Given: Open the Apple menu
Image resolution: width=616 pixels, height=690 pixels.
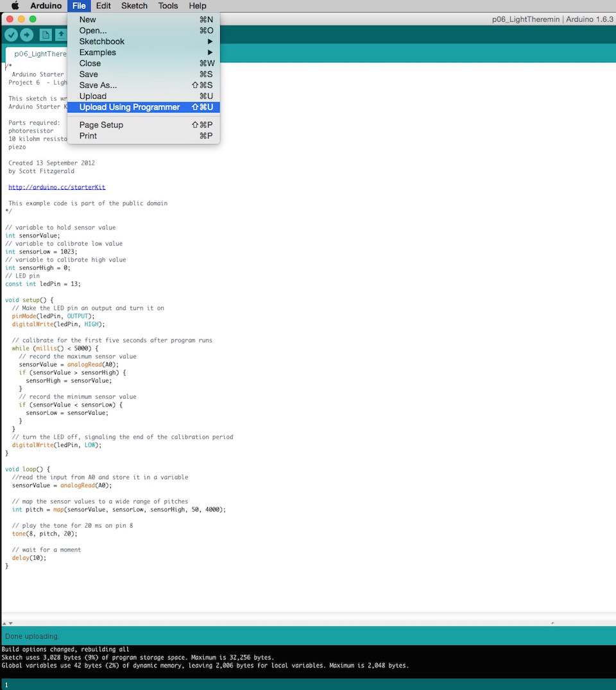Looking at the screenshot, I should click(15, 6).
